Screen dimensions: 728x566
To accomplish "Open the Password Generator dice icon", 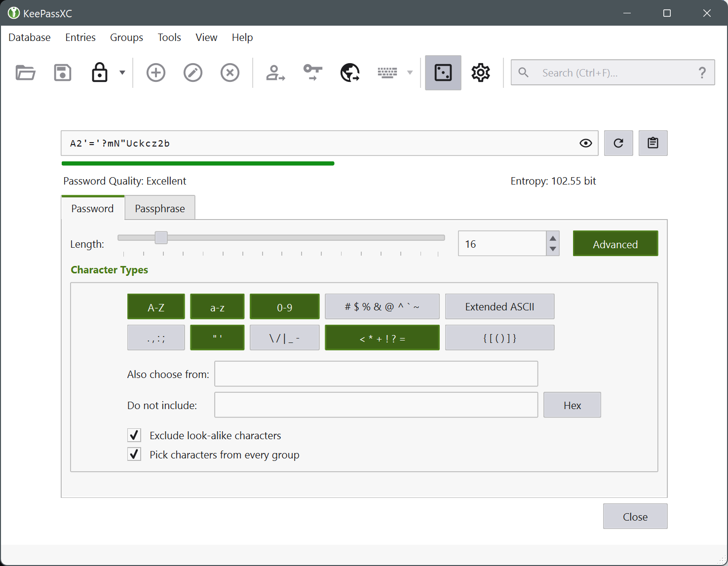I will (443, 73).
